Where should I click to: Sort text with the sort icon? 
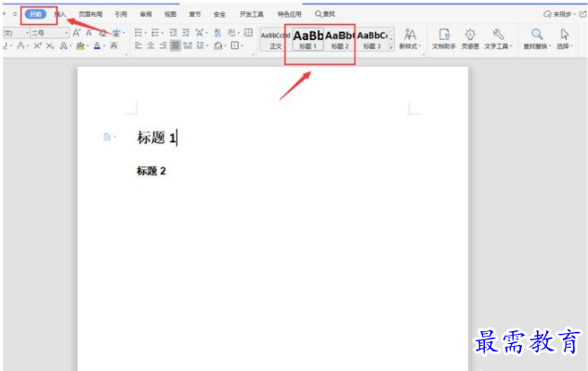(217, 33)
